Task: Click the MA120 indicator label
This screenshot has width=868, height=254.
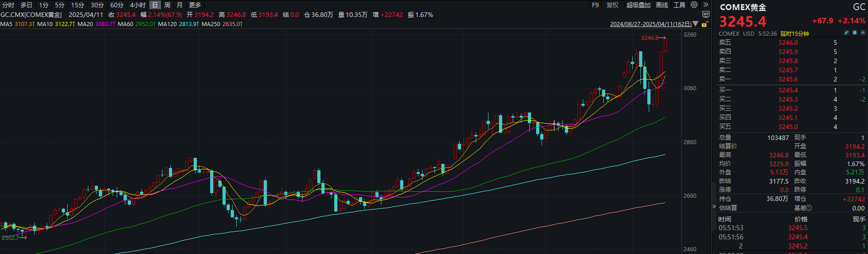Action: pyautogui.click(x=178, y=24)
